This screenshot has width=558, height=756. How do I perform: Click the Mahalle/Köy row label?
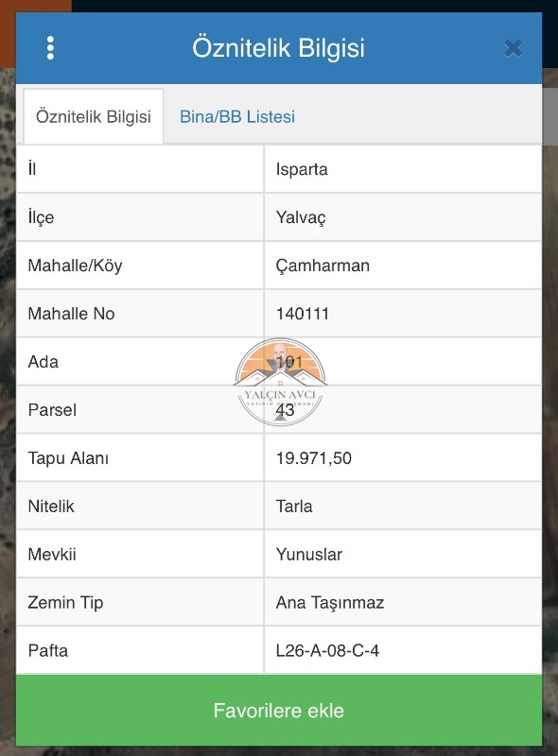pos(76,266)
